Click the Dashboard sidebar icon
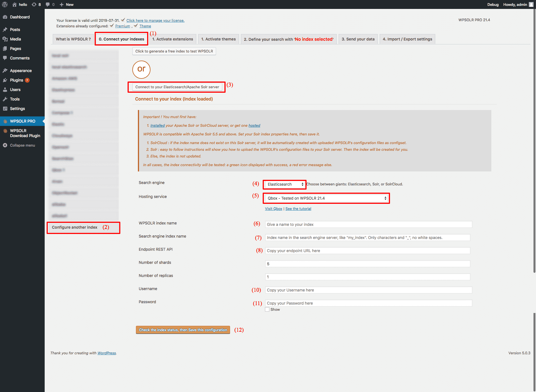This screenshot has height=392, width=536. coord(6,17)
